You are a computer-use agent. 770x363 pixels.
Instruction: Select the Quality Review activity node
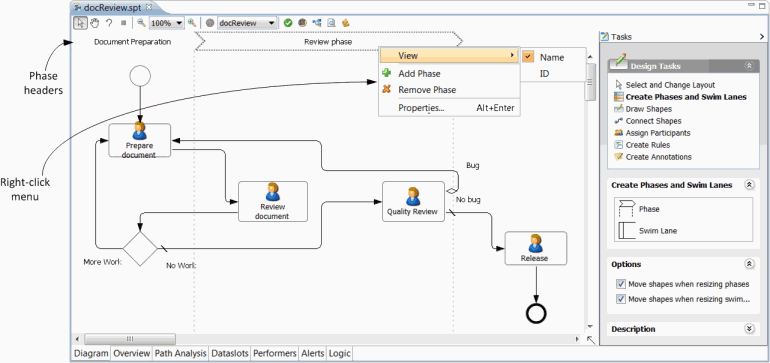click(413, 201)
